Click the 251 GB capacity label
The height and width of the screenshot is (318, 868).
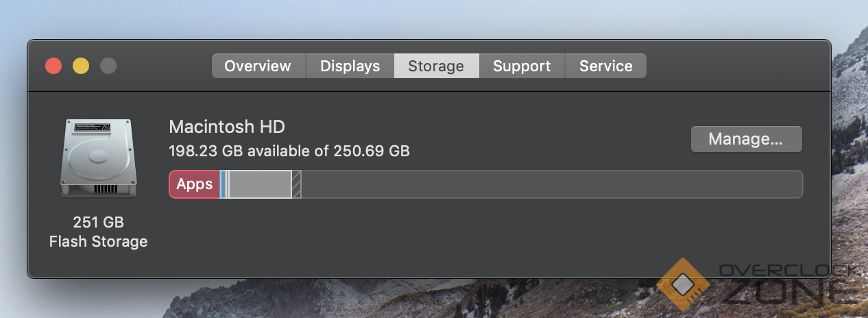coord(98,223)
